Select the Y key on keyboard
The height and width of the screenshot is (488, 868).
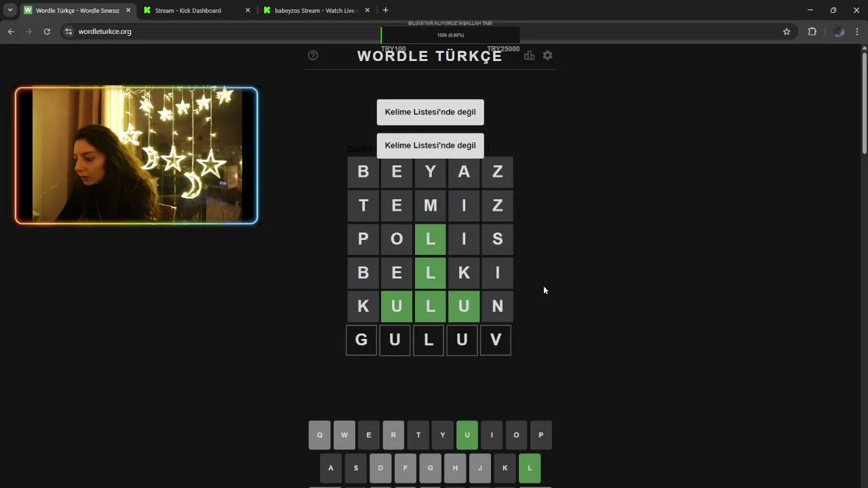pyautogui.click(x=442, y=435)
